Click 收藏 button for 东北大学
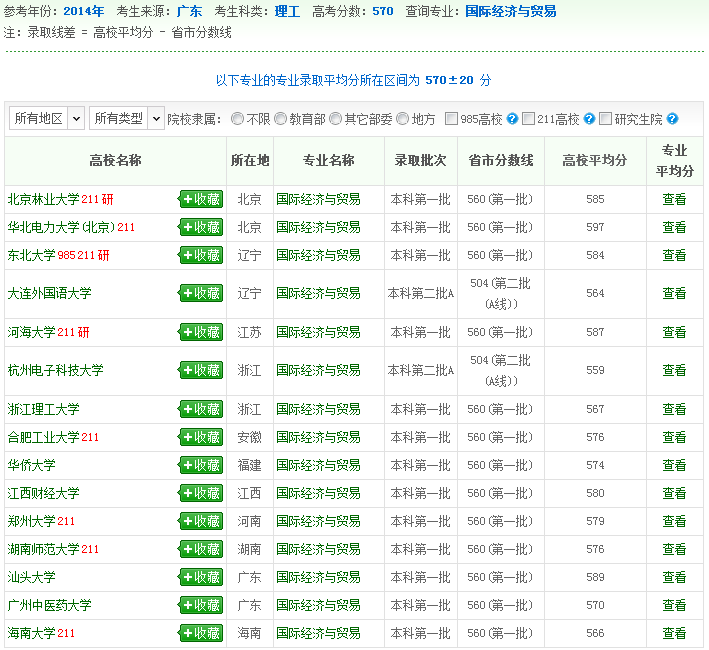709x650 pixels. pyautogui.click(x=201, y=255)
